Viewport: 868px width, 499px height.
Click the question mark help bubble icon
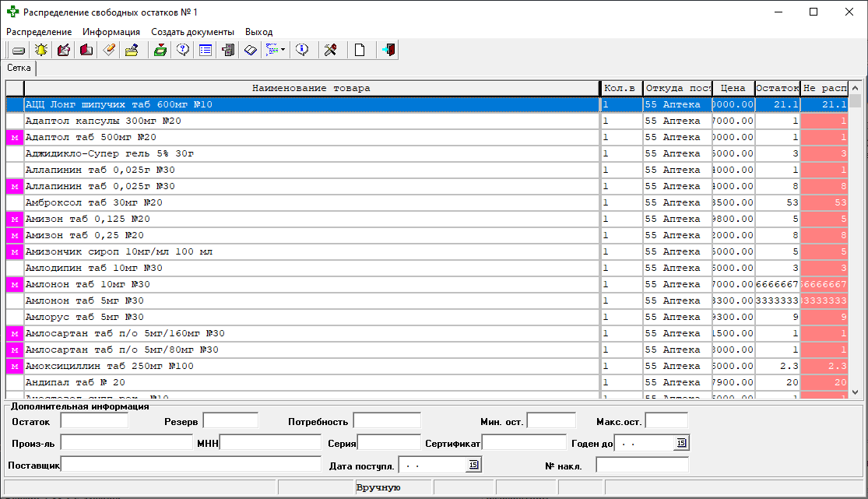coord(183,50)
